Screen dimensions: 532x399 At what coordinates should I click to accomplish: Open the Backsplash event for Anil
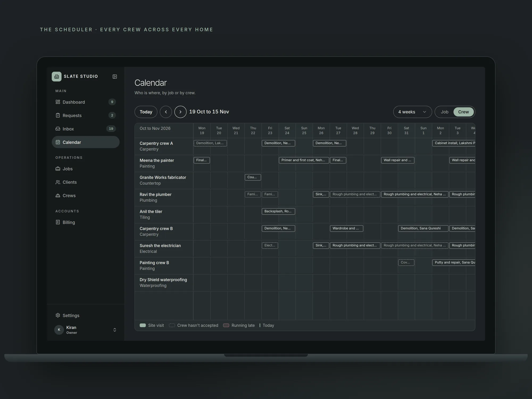[x=278, y=211]
